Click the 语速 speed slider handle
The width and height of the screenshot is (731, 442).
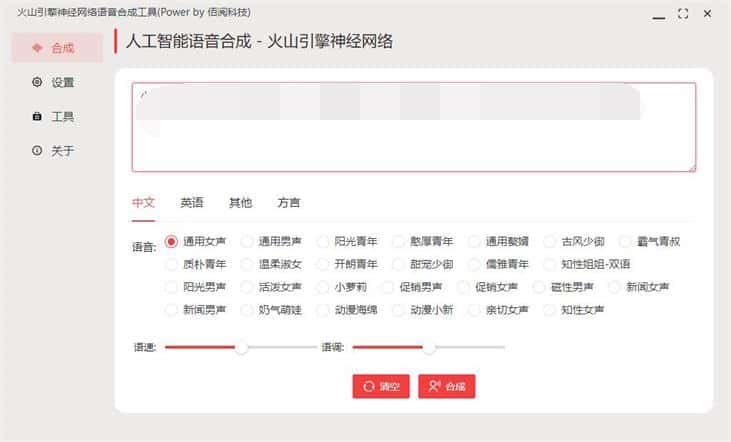click(241, 347)
